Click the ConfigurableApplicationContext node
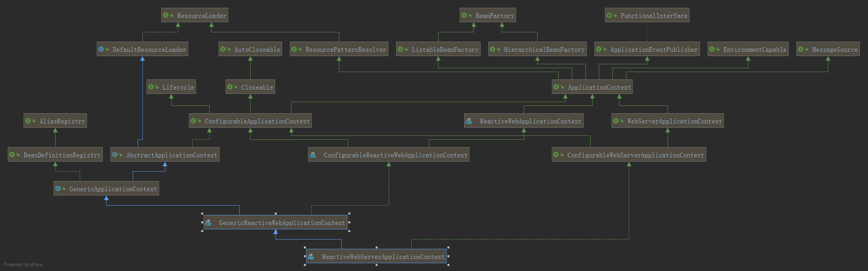The image size is (868, 271). click(x=250, y=121)
